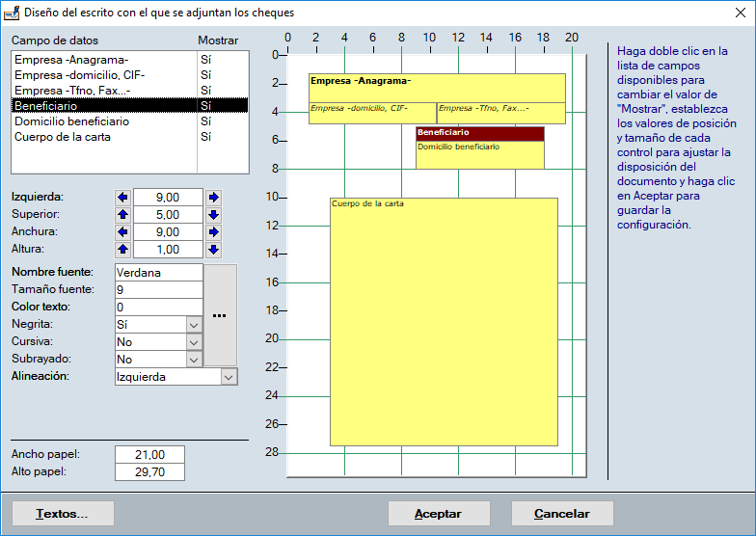Select the Domicilio beneficiario list row
The width and height of the screenshot is (756, 536).
coord(129,121)
